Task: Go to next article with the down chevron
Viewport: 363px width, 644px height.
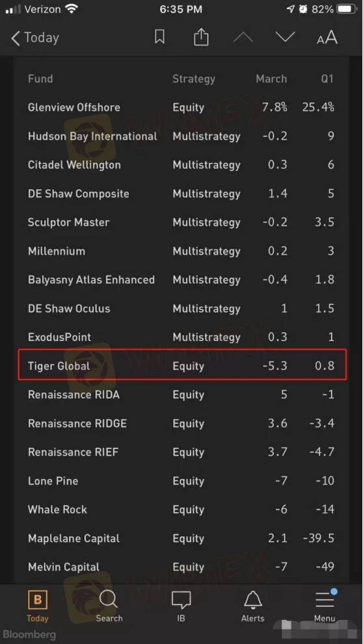Action: (286, 38)
